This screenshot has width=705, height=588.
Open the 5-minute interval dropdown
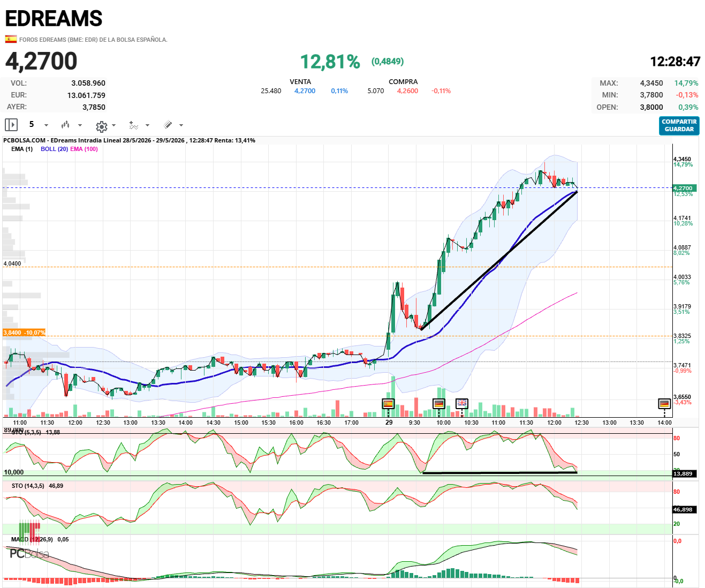pos(38,125)
